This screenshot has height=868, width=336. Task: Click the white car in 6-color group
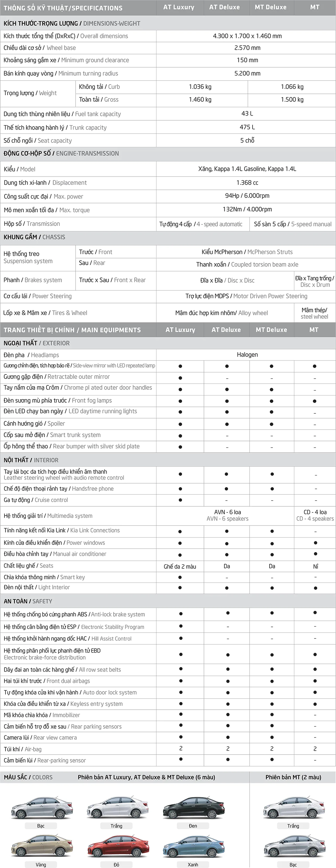[x=117, y=808]
